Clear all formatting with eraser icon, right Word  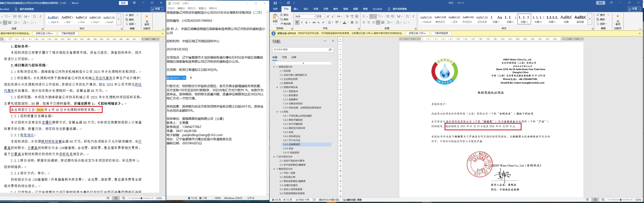[x=347, y=16]
